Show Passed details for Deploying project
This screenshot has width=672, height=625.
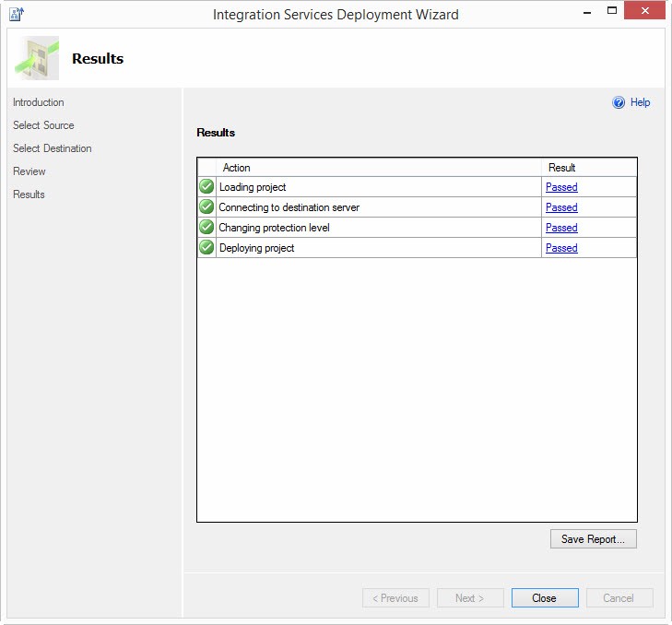pos(561,248)
